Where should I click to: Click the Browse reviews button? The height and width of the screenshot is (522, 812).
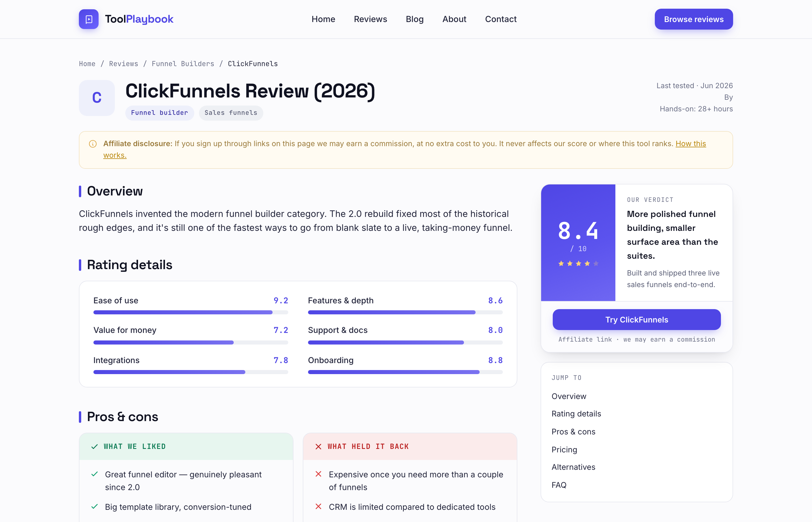[x=693, y=19]
